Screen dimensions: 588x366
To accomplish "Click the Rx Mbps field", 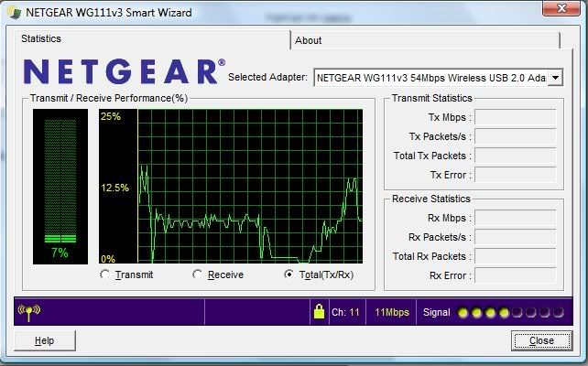I will pyautogui.click(x=516, y=218).
